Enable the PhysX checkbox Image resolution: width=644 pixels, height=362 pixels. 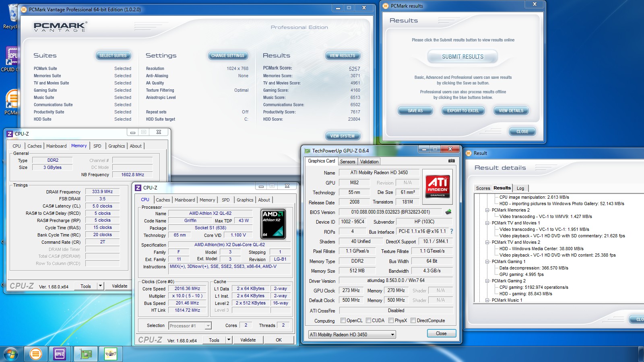[x=391, y=321]
